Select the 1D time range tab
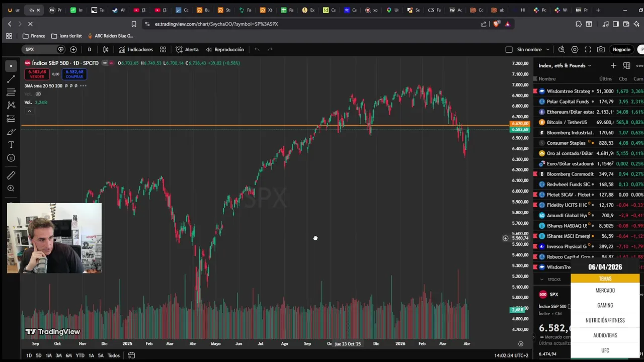 tap(29, 355)
